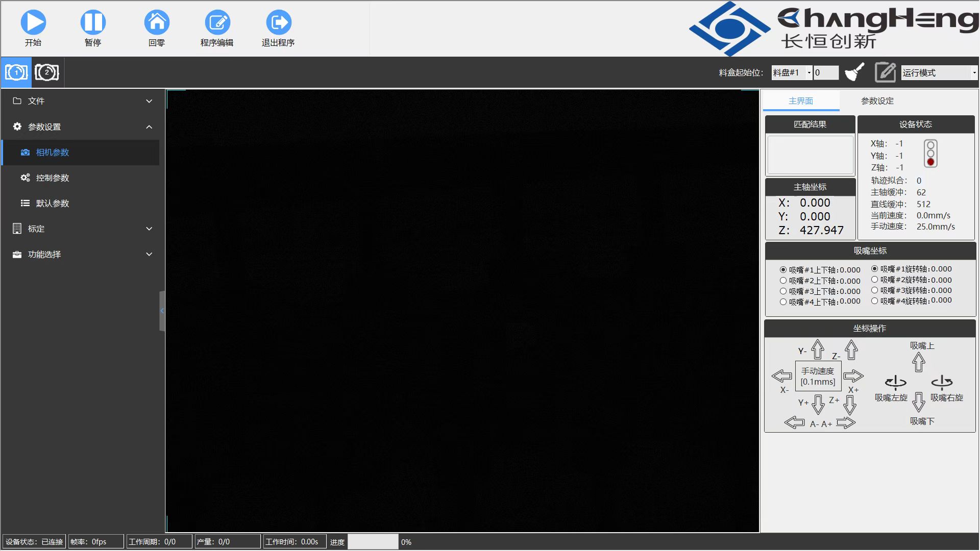The width and height of the screenshot is (980, 551).
Task: Select 吸嘴#4上下轴 radio button
Action: [x=783, y=302]
